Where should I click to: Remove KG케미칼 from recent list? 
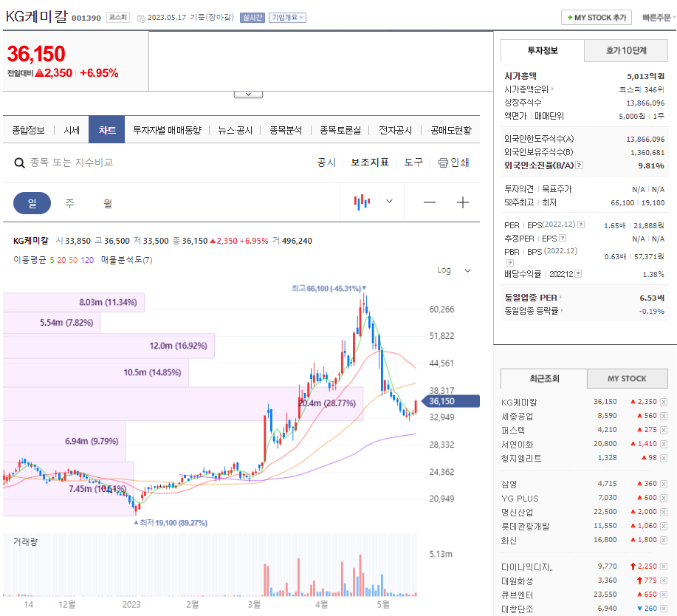(x=664, y=402)
